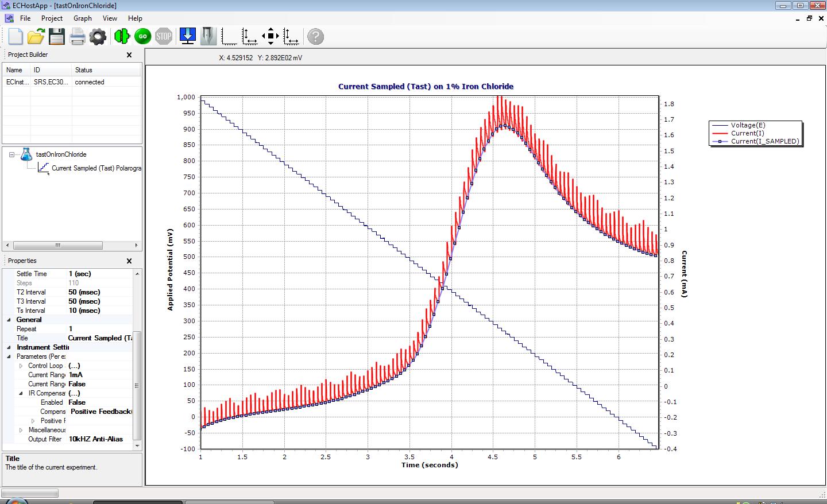Screen dimensions: 827x504
Task: Close the Properties panel
Action: [129, 261]
